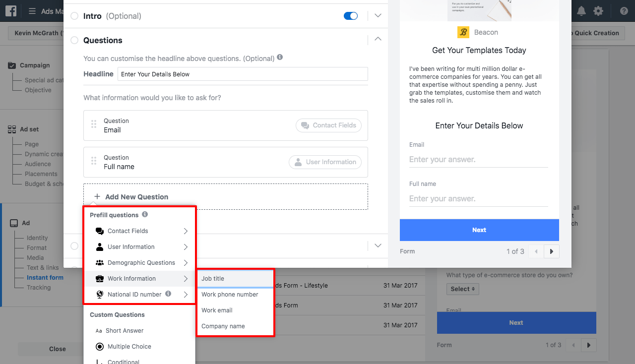
Task: Collapse the Questions section chevron
Action: pos(378,39)
